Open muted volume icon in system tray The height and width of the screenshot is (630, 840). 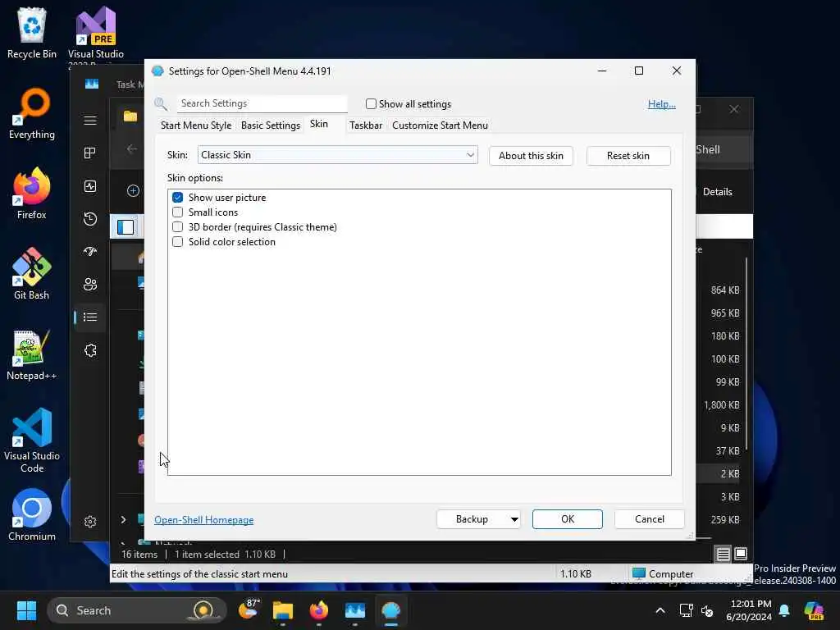(707, 610)
